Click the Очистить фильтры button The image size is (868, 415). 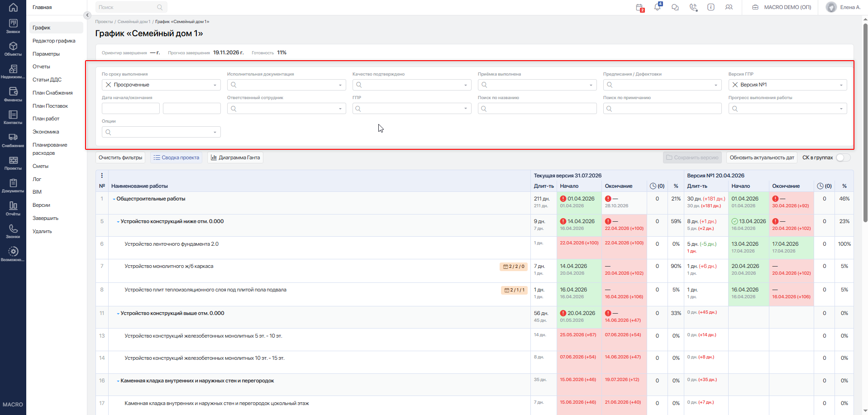(x=120, y=157)
